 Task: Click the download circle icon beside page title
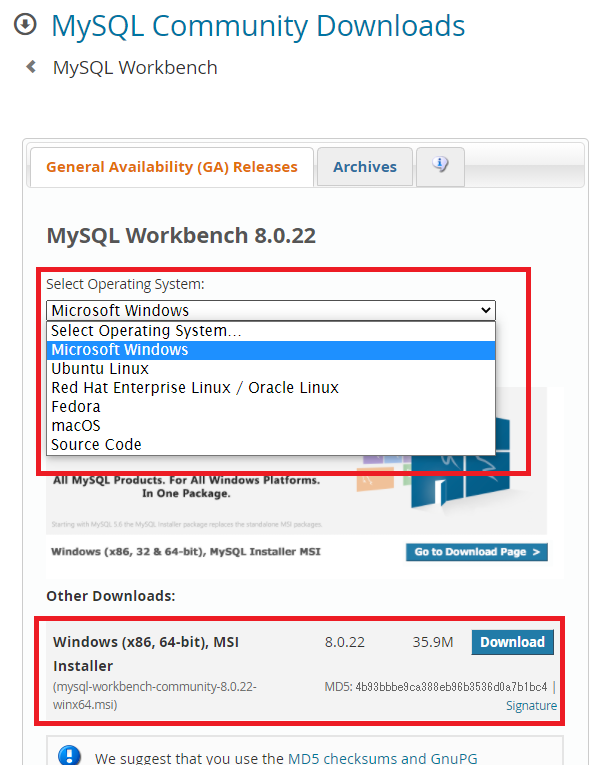click(x=25, y=24)
